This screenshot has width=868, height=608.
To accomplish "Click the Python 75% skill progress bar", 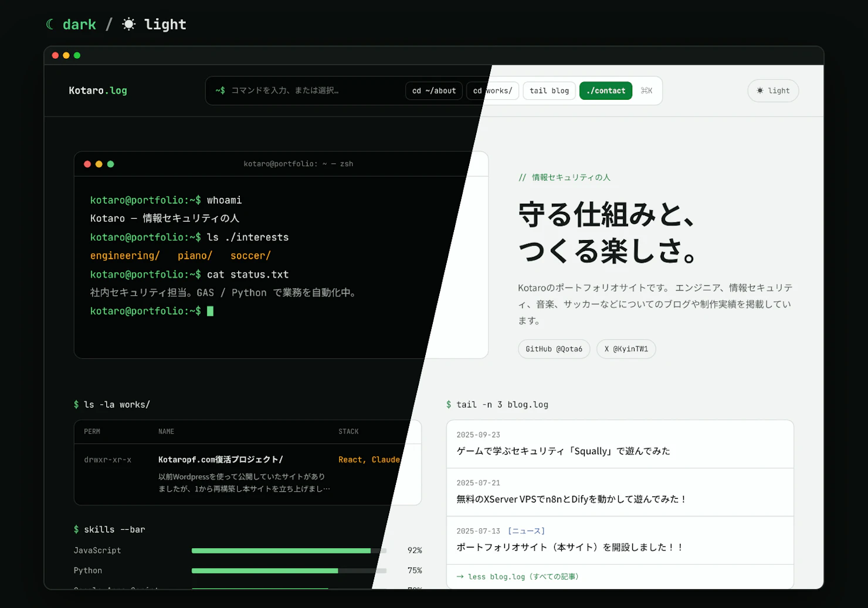I will pos(289,570).
